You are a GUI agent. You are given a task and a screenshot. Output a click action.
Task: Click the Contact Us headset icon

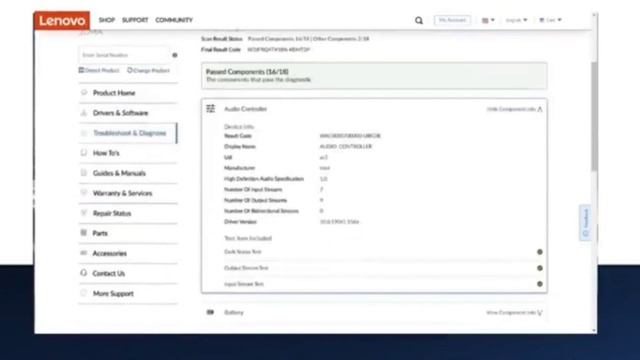(84, 273)
